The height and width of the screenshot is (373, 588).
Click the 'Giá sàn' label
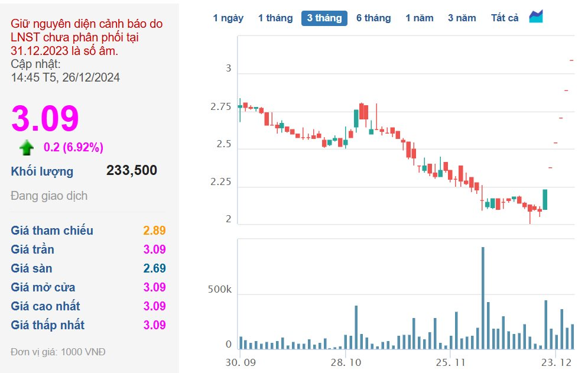[31, 268]
